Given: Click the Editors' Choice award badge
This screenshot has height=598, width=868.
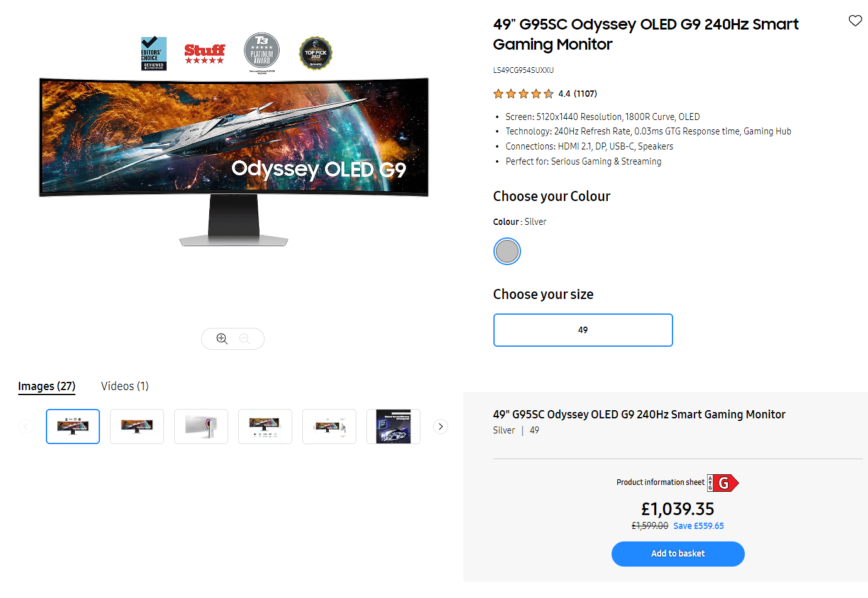Looking at the screenshot, I should [x=153, y=53].
